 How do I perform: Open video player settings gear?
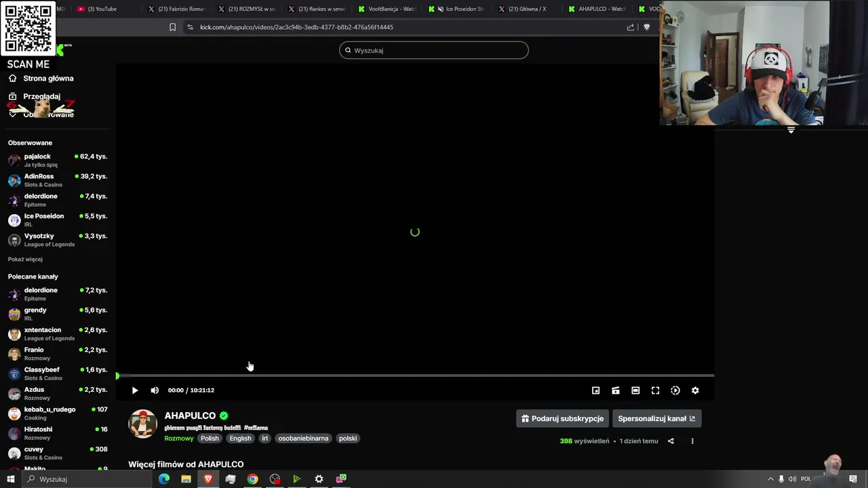(695, 390)
